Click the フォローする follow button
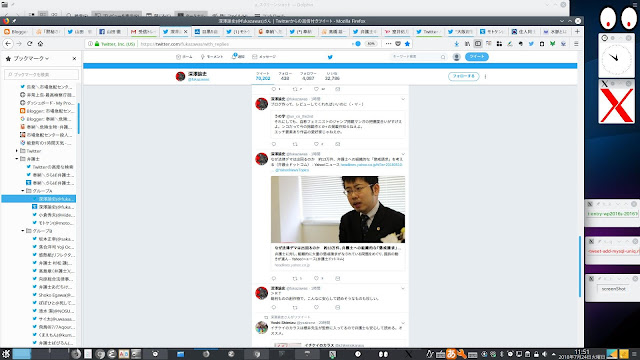Image resolution: width=640 pixels, height=360 pixels. [463, 76]
